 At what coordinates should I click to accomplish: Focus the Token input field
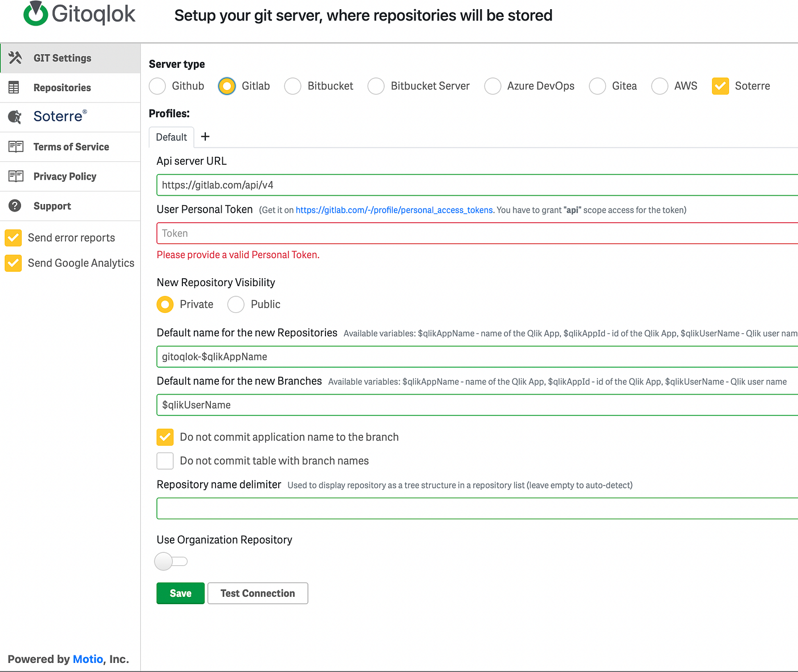[x=477, y=233]
